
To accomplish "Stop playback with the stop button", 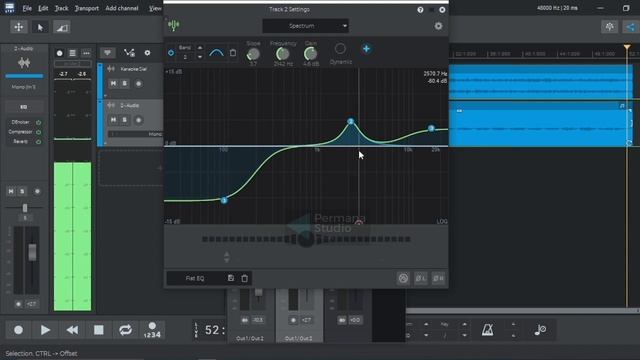I will coord(99,330).
